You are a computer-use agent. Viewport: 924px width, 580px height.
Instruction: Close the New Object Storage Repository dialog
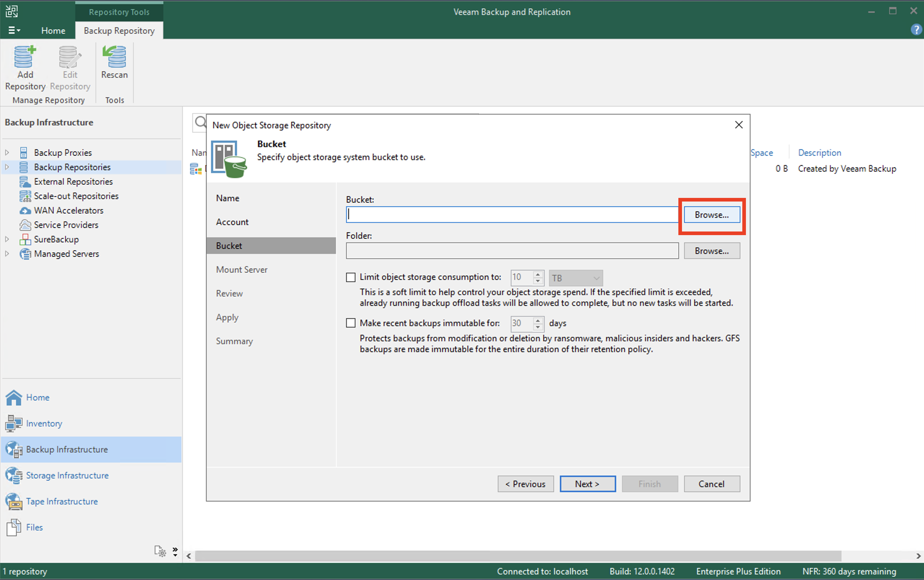739,125
